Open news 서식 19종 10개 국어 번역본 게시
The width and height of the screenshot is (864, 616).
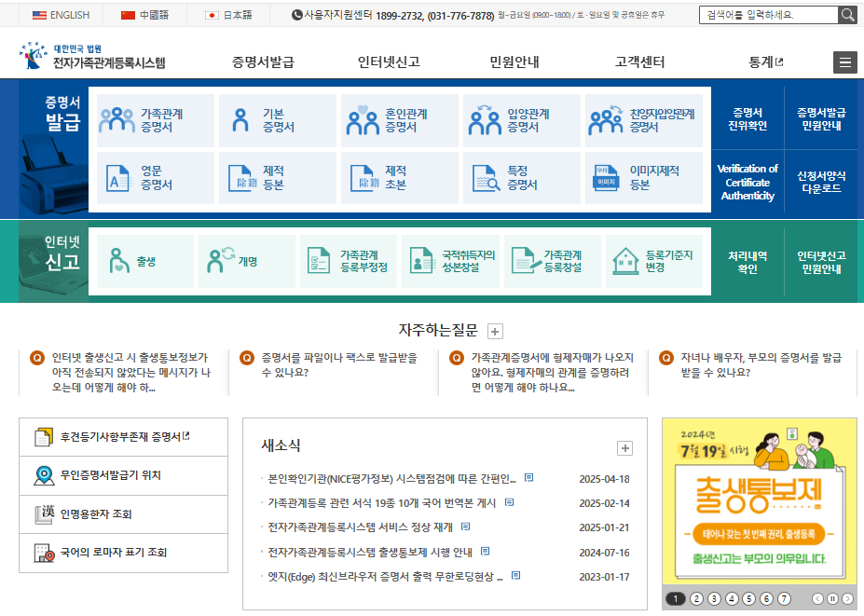point(382,503)
